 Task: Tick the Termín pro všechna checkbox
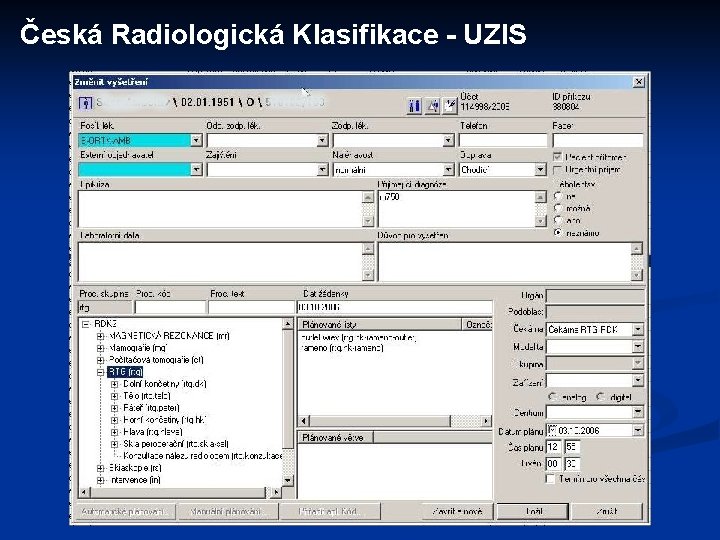[x=550, y=479]
